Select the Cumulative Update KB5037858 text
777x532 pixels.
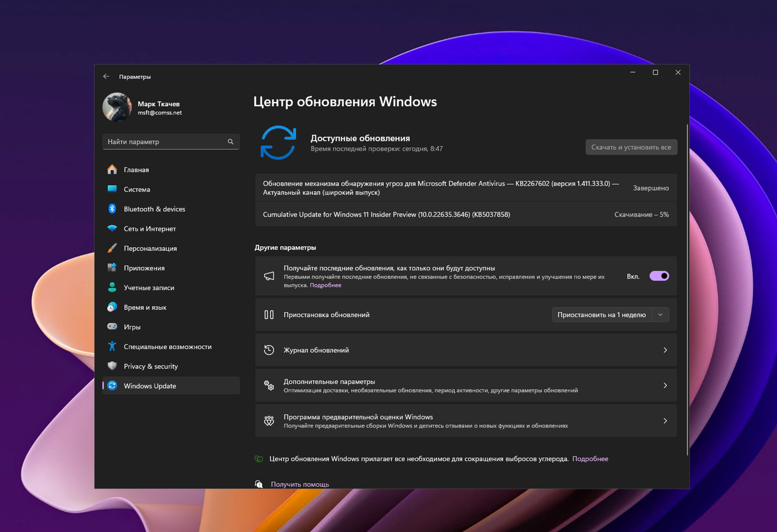(386, 214)
